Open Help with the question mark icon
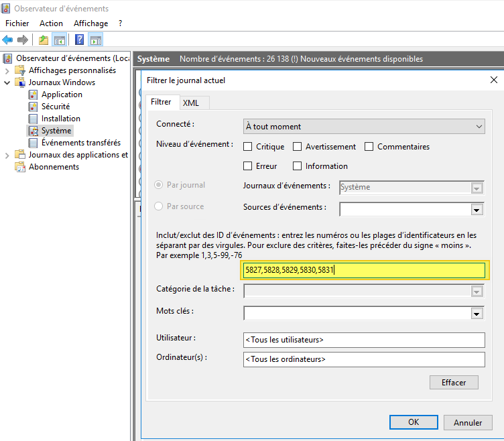 tap(80, 40)
